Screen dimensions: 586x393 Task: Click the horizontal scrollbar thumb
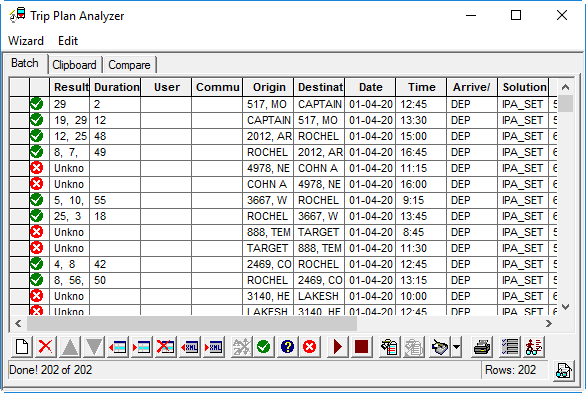click(192, 324)
